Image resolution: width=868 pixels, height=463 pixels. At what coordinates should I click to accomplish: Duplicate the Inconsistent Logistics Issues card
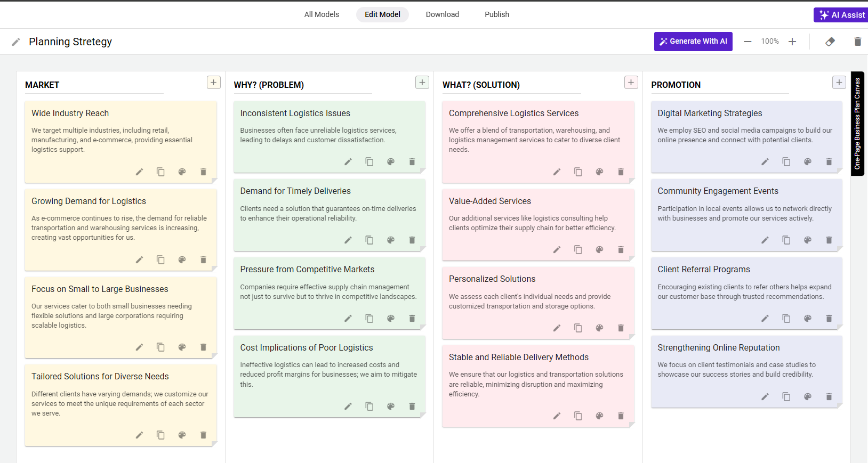pyautogui.click(x=369, y=162)
